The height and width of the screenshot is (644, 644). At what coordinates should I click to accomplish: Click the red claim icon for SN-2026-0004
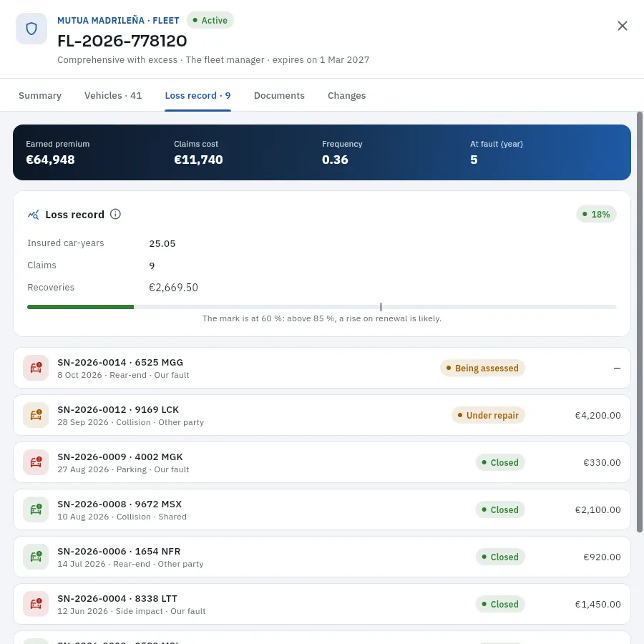[36, 604]
